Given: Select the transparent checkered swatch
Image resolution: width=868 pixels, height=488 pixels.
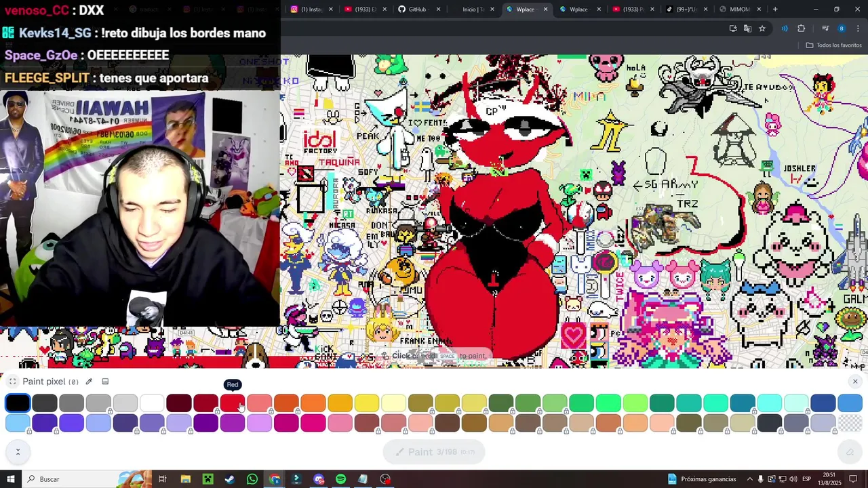Looking at the screenshot, I should coord(850,424).
